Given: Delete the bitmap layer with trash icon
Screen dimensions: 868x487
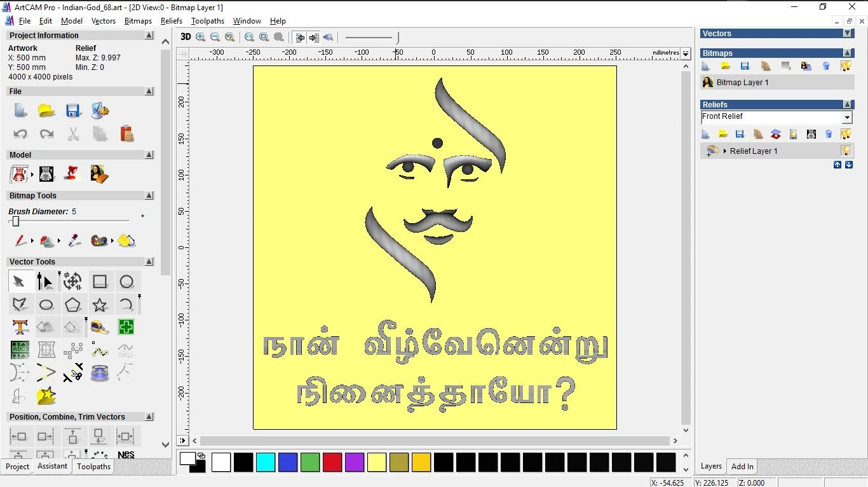Looking at the screenshot, I should (826, 66).
